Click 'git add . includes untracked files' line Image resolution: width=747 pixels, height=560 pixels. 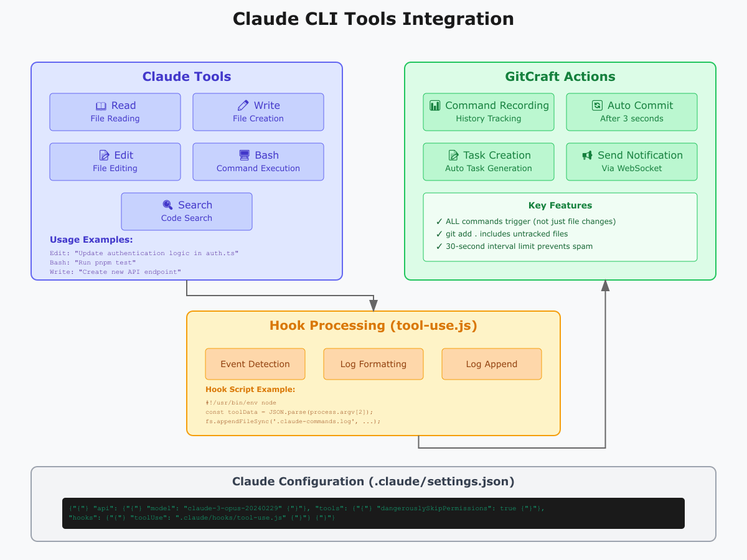pos(502,234)
